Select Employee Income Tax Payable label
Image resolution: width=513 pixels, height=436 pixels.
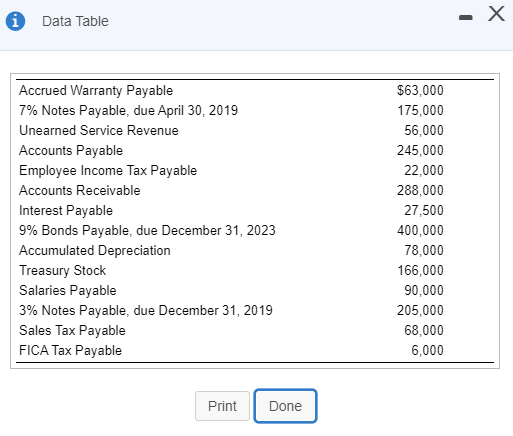pyautogui.click(x=108, y=171)
